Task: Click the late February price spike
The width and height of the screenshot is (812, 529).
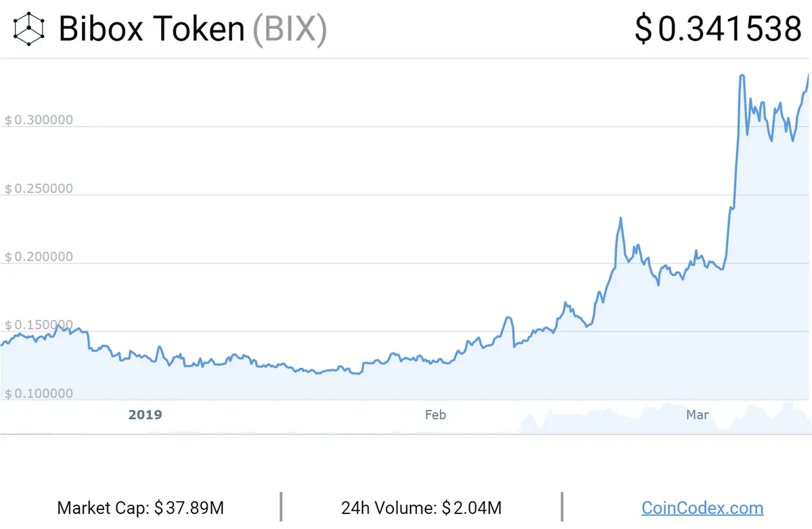Action: coord(620,218)
